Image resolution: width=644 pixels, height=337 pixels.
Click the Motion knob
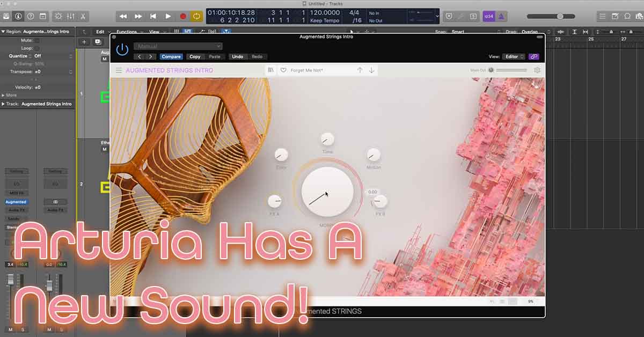(374, 155)
